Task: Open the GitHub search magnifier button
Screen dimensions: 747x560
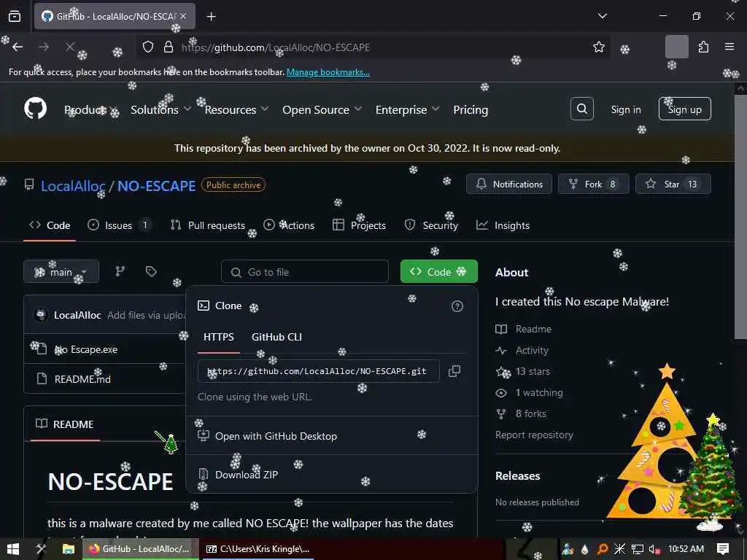Action: pos(581,109)
